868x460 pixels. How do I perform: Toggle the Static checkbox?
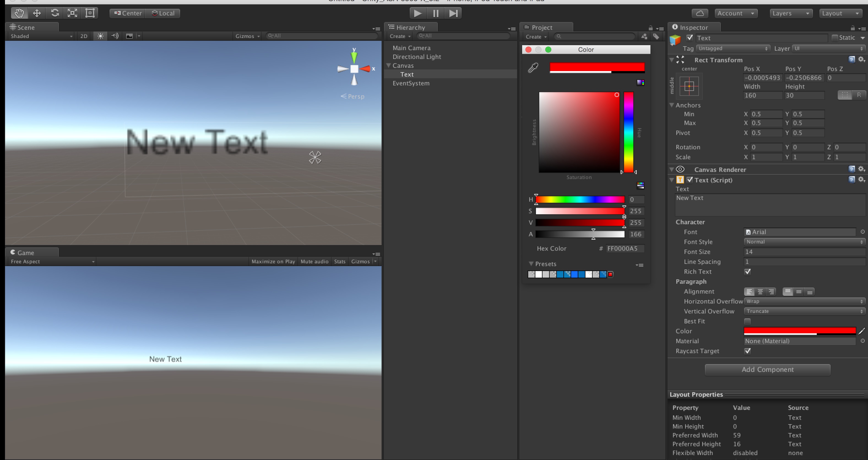pos(835,38)
